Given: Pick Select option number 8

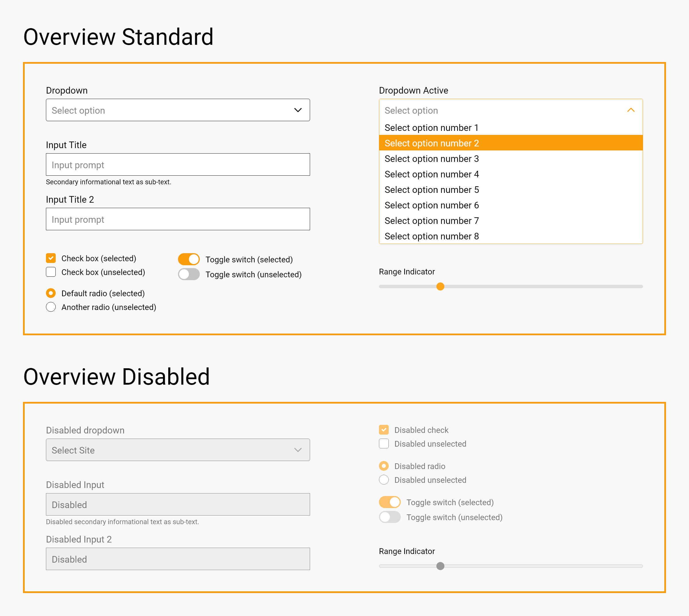Looking at the screenshot, I should pos(432,236).
